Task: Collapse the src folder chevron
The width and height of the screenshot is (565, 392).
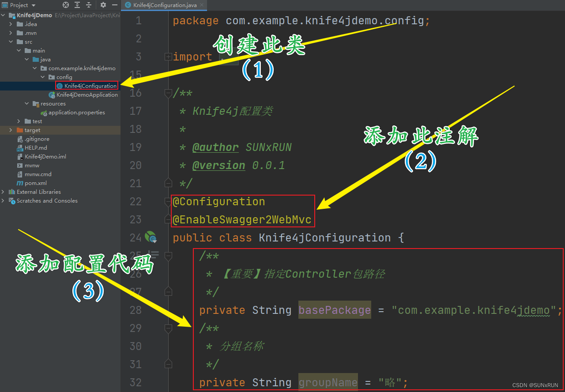Action: pos(11,42)
